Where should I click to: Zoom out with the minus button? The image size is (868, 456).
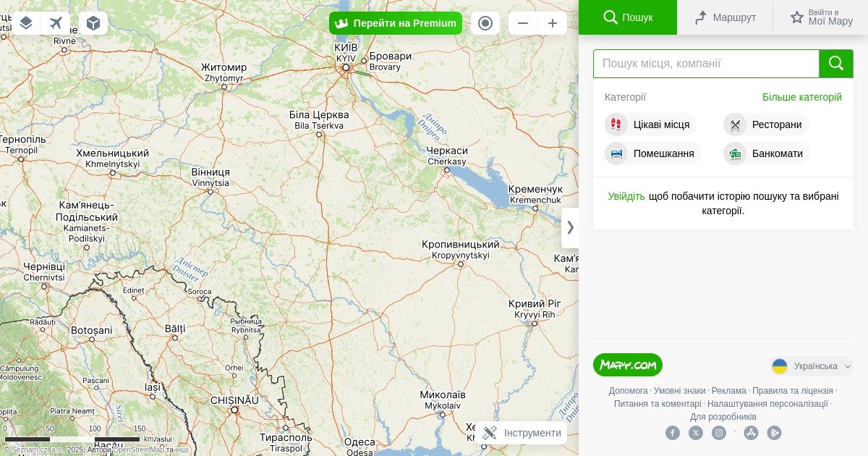coord(523,23)
